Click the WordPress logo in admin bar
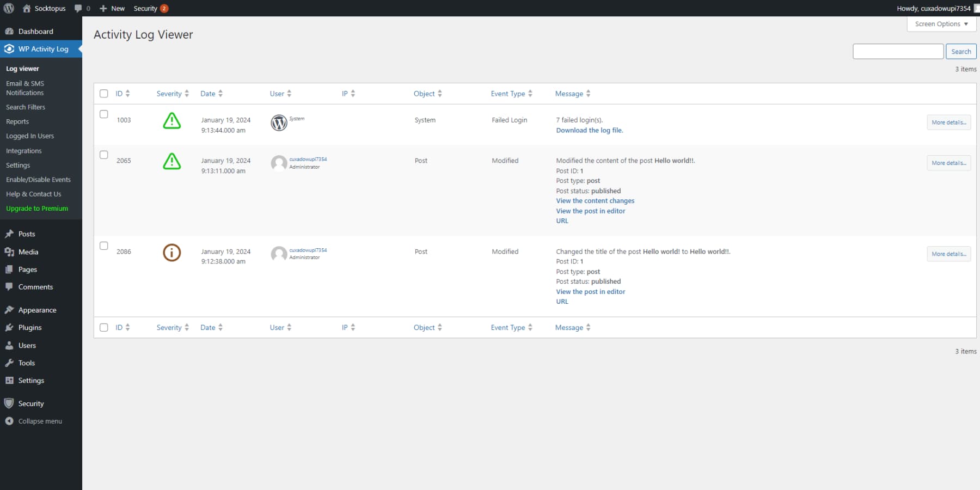Image resolution: width=980 pixels, height=490 pixels. click(8, 8)
